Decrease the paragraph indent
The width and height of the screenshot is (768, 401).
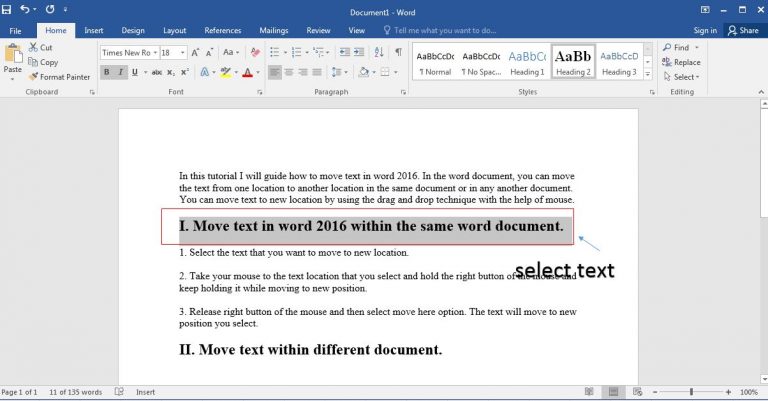345,52
